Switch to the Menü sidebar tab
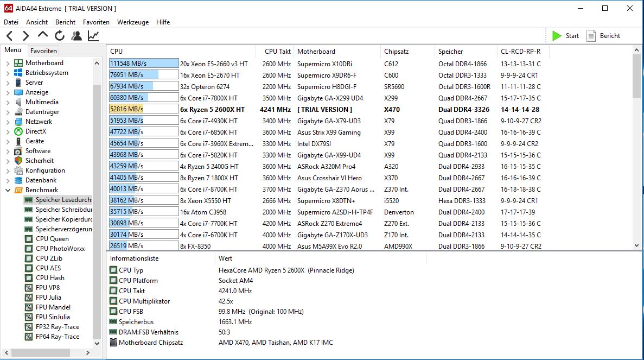 [x=12, y=50]
